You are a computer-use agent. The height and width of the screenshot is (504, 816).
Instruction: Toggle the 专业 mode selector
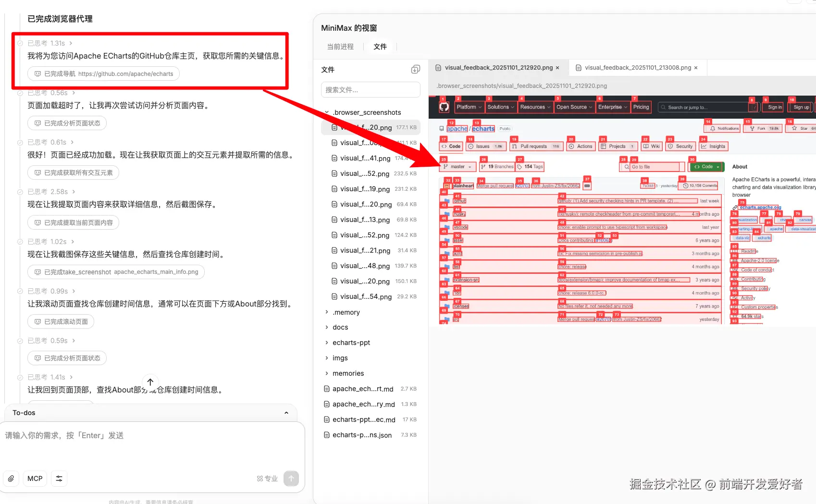tap(267, 479)
